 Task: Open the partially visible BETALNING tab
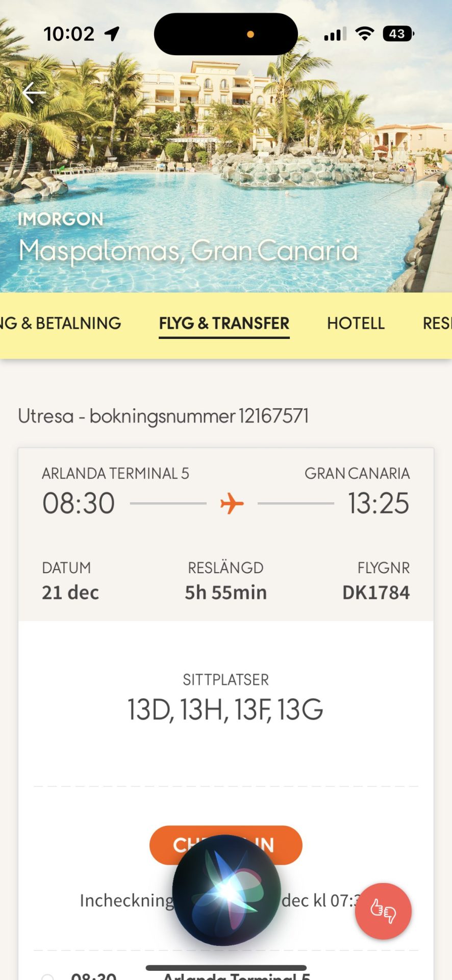click(x=61, y=324)
